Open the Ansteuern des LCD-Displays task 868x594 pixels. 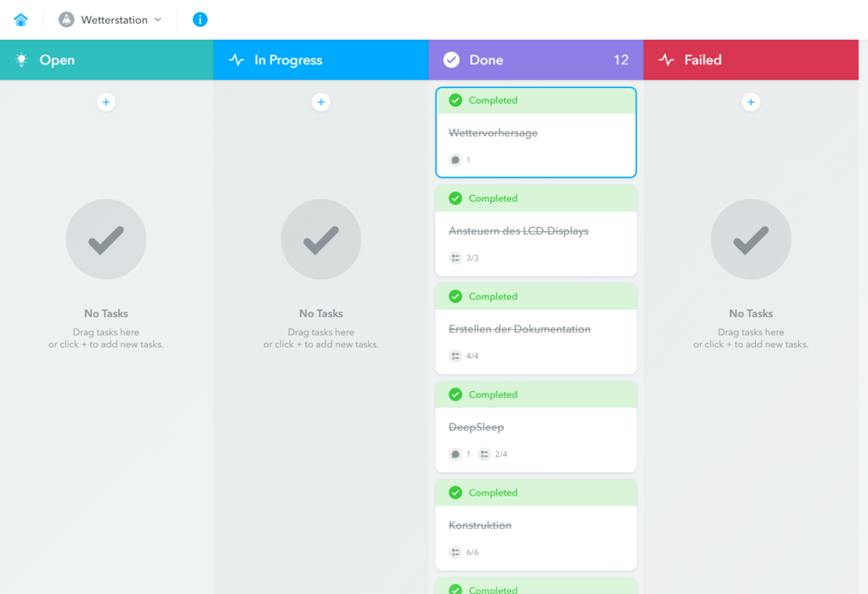(519, 232)
